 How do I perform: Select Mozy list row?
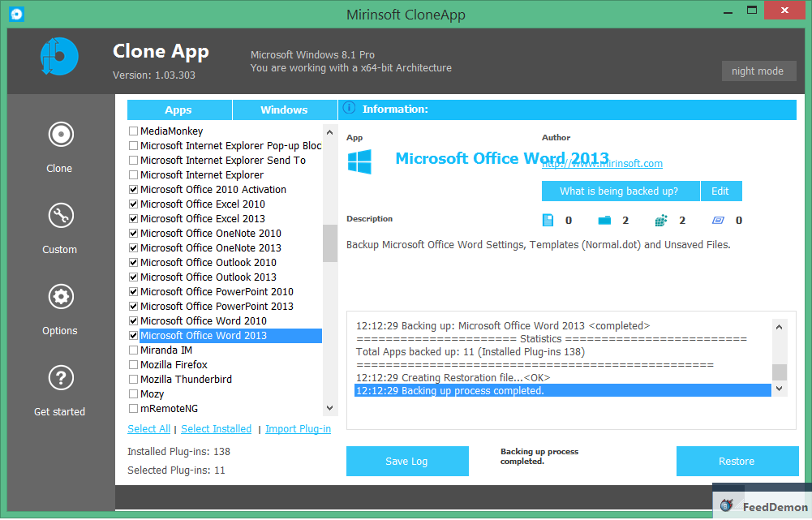coord(226,394)
